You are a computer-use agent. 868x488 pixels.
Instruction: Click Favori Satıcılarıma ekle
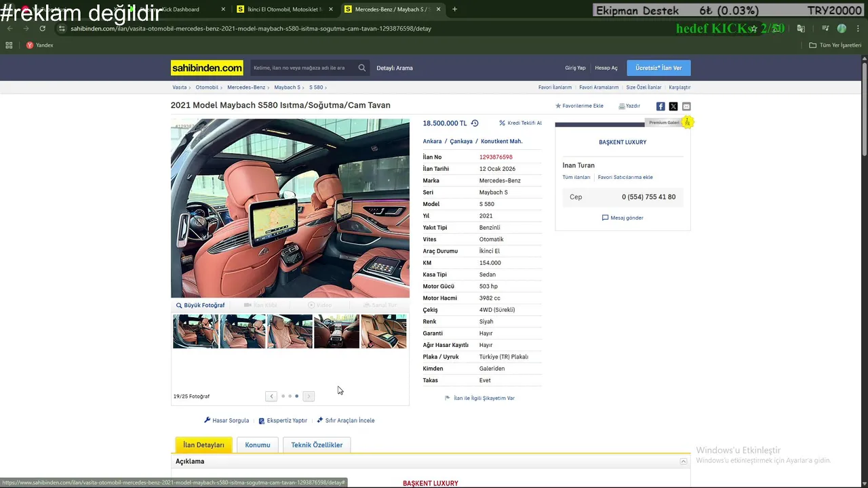(625, 178)
